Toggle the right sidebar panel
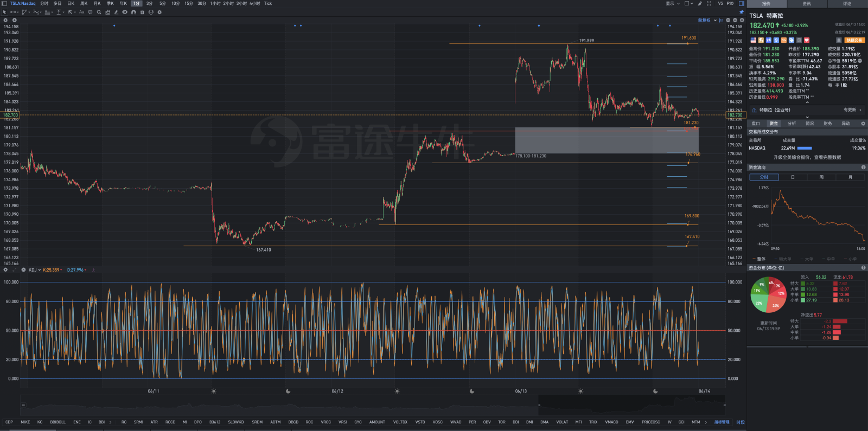Viewport: 868px width, 431px height. point(742,3)
